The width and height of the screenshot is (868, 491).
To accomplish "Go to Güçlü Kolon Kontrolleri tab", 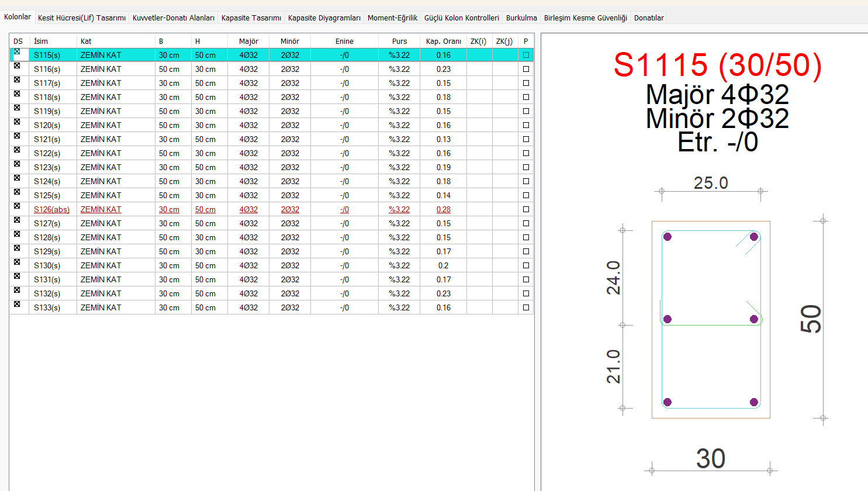I will tap(461, 18).
